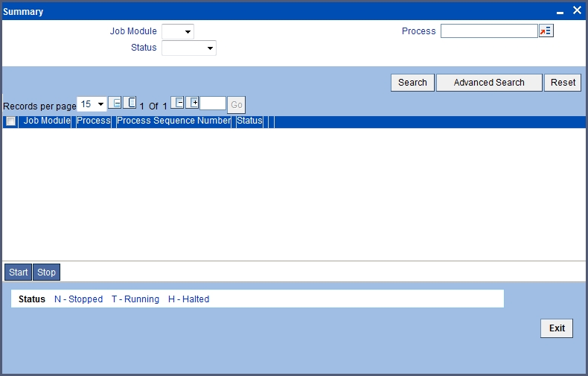Screen dimensions: 588x376
Task: Click the Stop button
Action: 46,272
